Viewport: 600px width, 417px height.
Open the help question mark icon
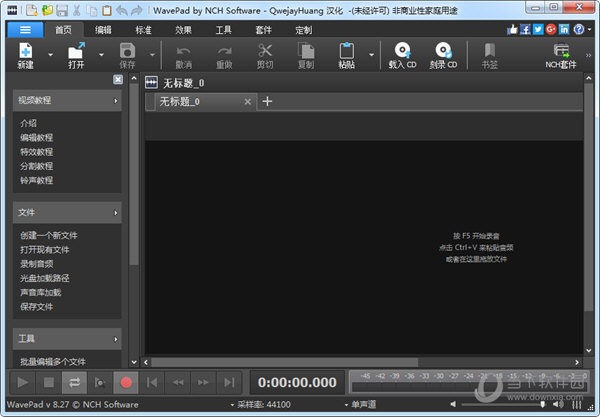click(579, 29)
